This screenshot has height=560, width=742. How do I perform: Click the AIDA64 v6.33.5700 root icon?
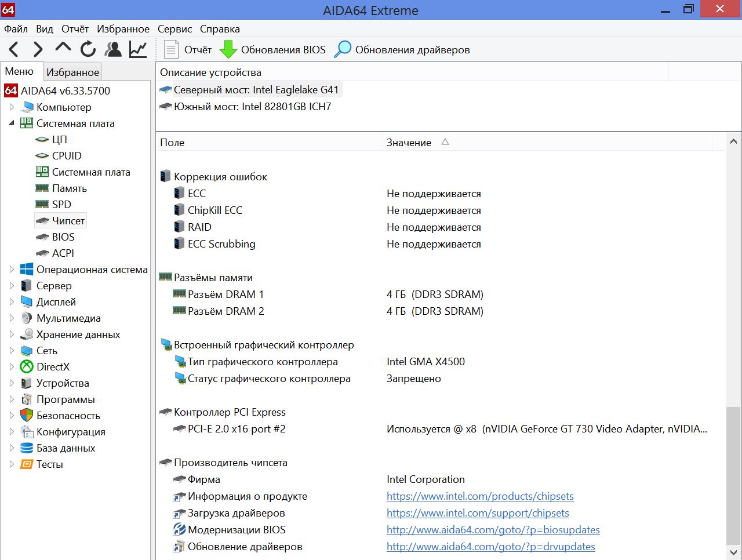[11, 90]
